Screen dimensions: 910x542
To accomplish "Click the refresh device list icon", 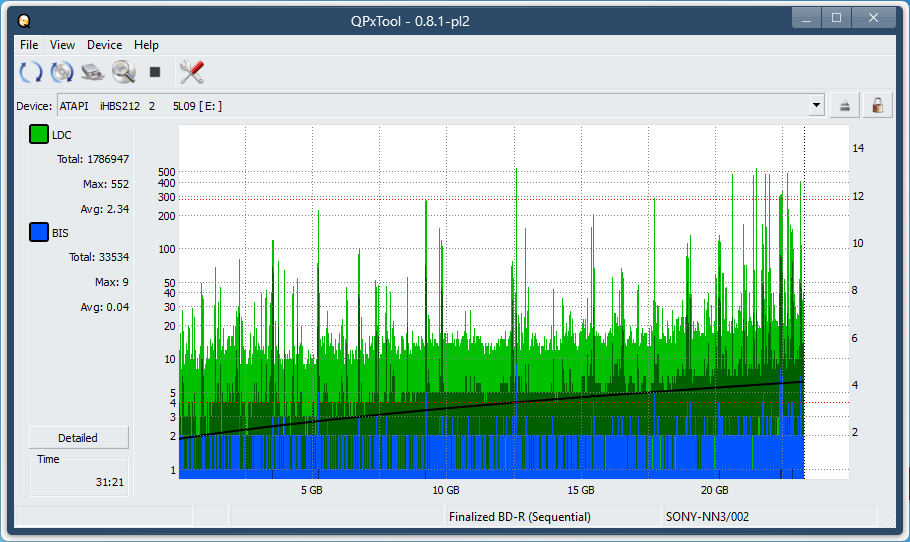I will click(x=31, y=72).
